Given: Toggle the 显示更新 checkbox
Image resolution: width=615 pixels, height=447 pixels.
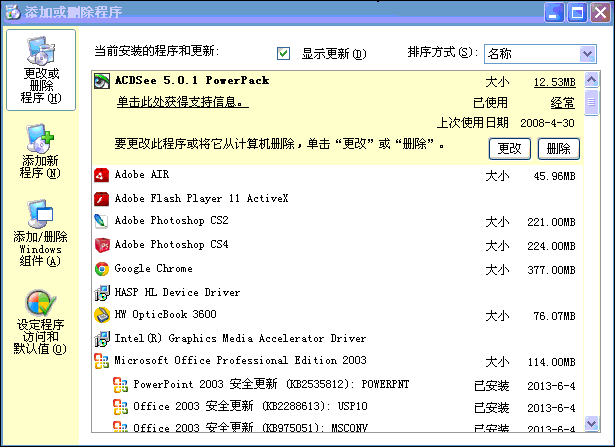Looking at the screenshot, I should (x=283, y=53).
